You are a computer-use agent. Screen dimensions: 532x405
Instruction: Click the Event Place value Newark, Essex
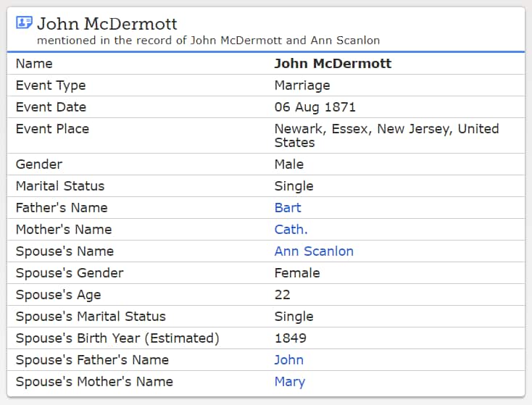(386, 135)
